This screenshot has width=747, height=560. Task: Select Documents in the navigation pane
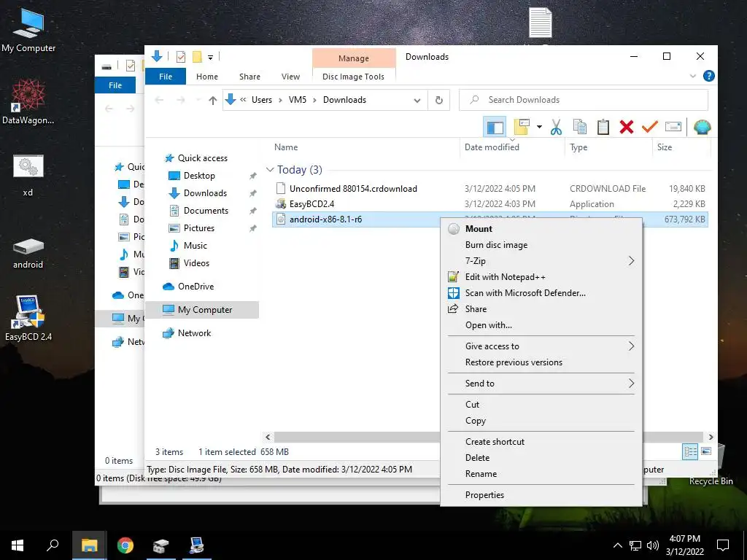[206, 211]
